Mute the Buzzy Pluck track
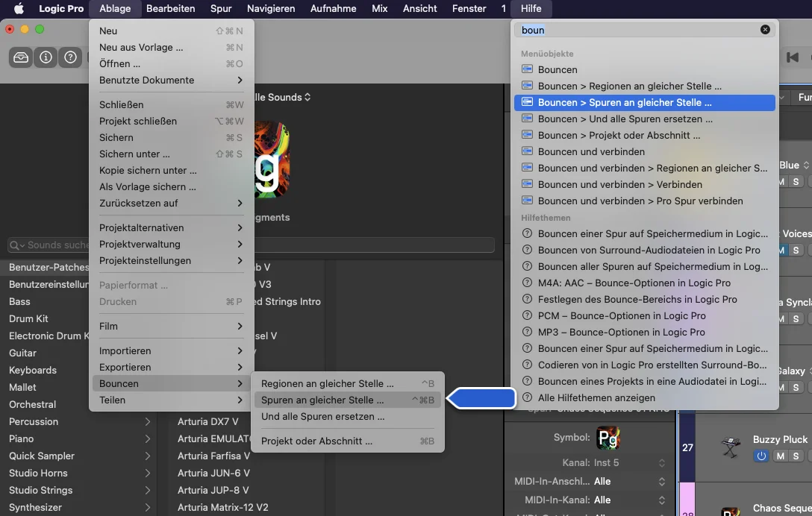This screenshot has height=516, width=812. pos(780,456)
